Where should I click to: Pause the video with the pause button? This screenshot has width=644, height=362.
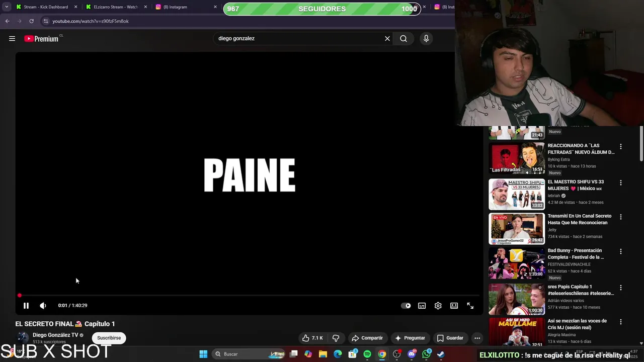(x=26, y=306)
